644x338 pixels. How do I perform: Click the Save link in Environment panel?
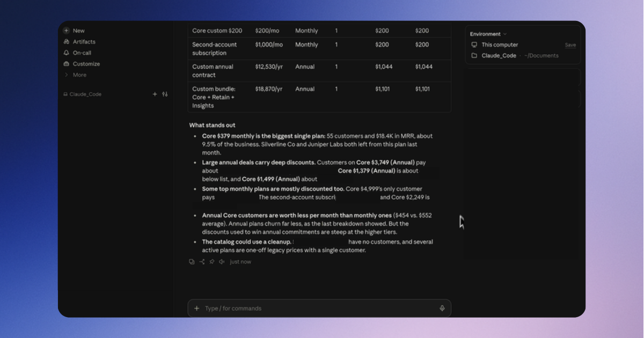[570, 45]
